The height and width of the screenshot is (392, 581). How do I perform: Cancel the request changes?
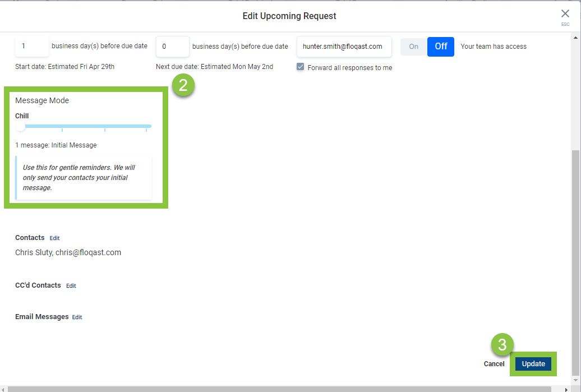(494, 364)
